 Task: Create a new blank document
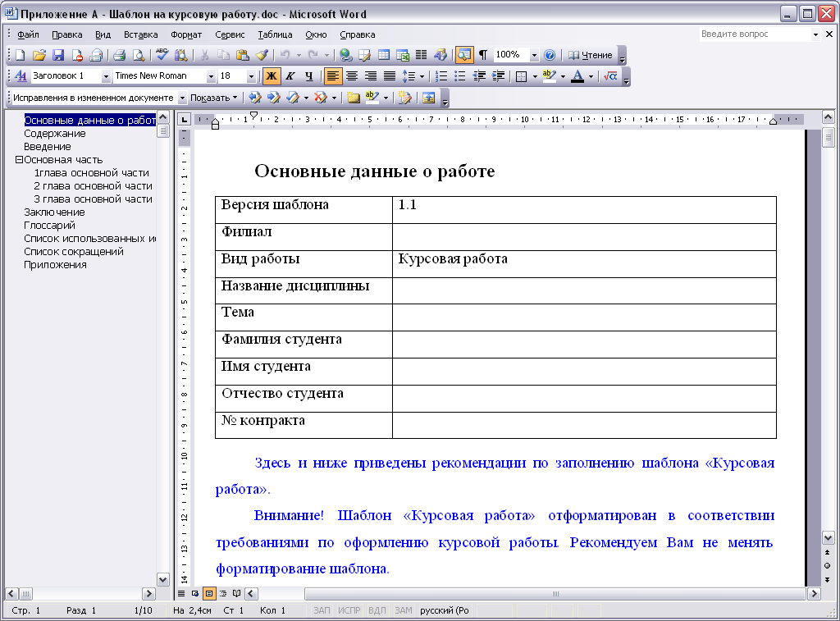[20, 55]
